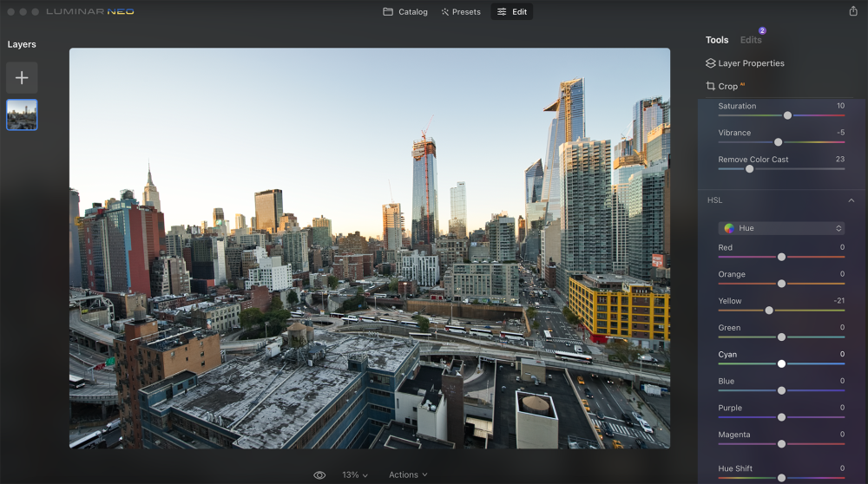Image resolution: width=868 pixels, height=484 pixels.
Task: Open Layer Properties
Action: pos(745,63)
